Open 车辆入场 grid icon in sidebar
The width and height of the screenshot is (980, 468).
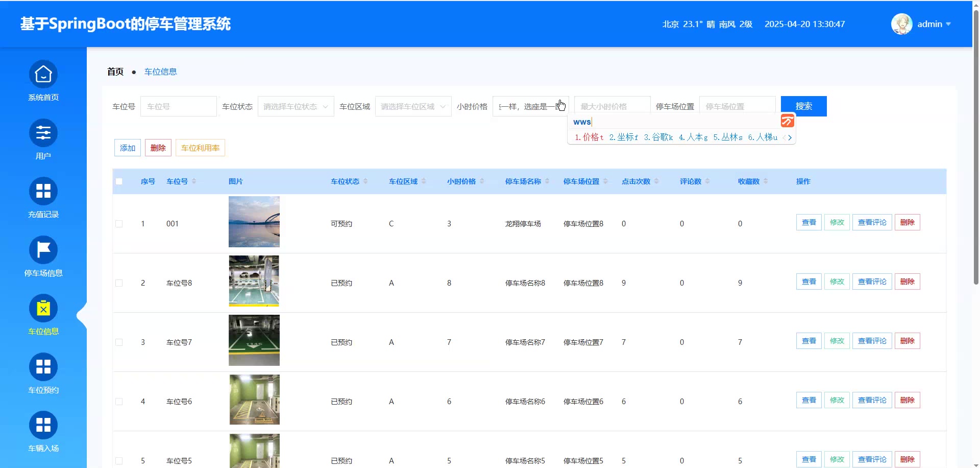43,425
